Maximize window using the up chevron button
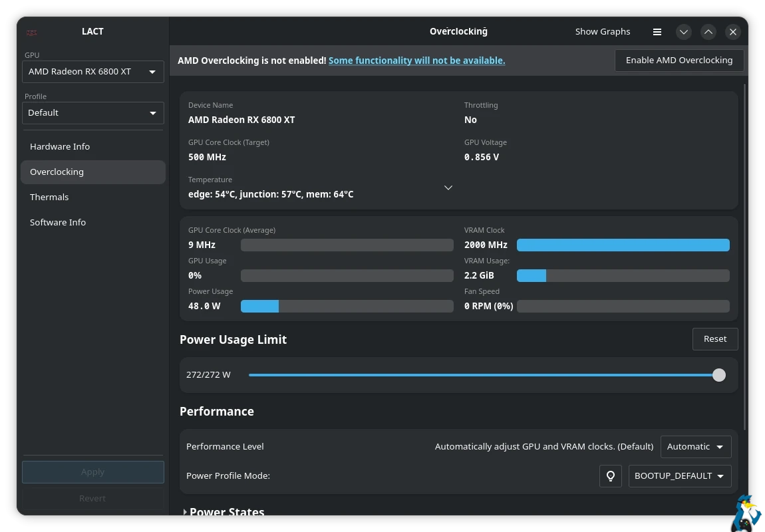 point(708,32)
